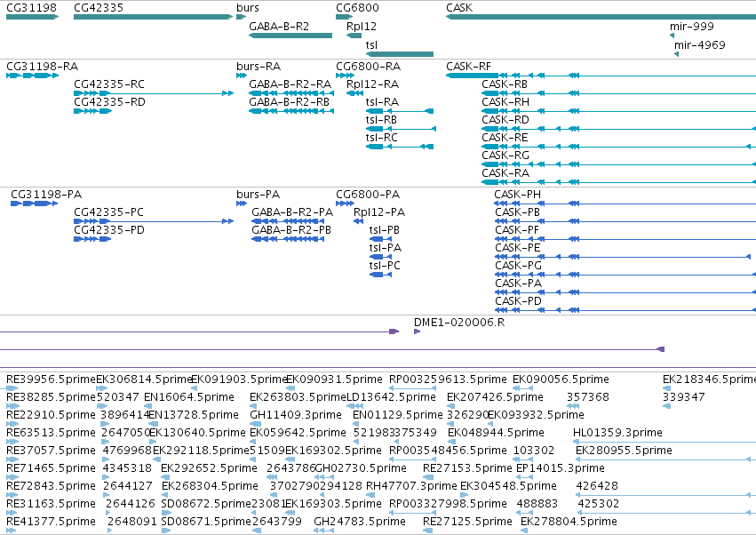The width and height of the screenshot is (756, 535).
Task: Select transcript CASK-RH
Action: (505, 102)
